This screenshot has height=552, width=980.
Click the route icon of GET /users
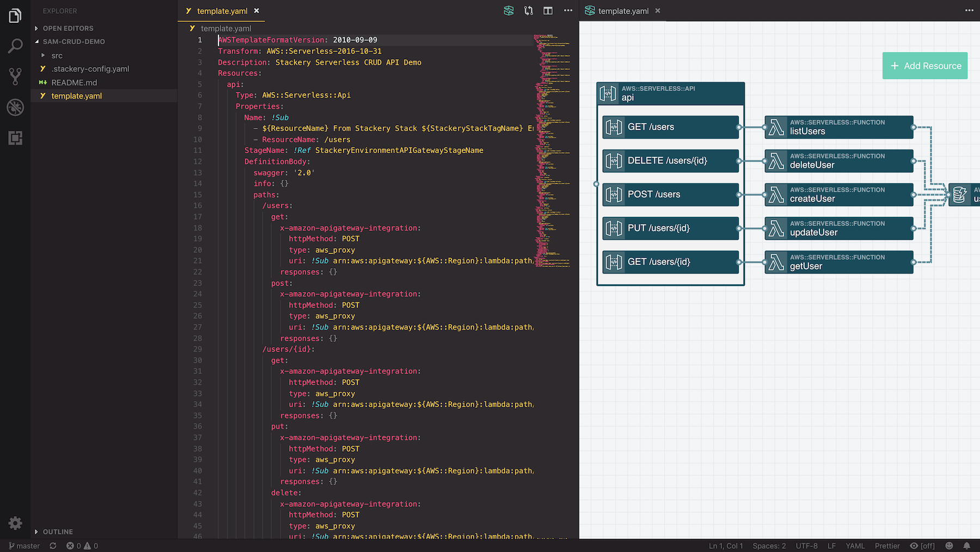point(614,127)
